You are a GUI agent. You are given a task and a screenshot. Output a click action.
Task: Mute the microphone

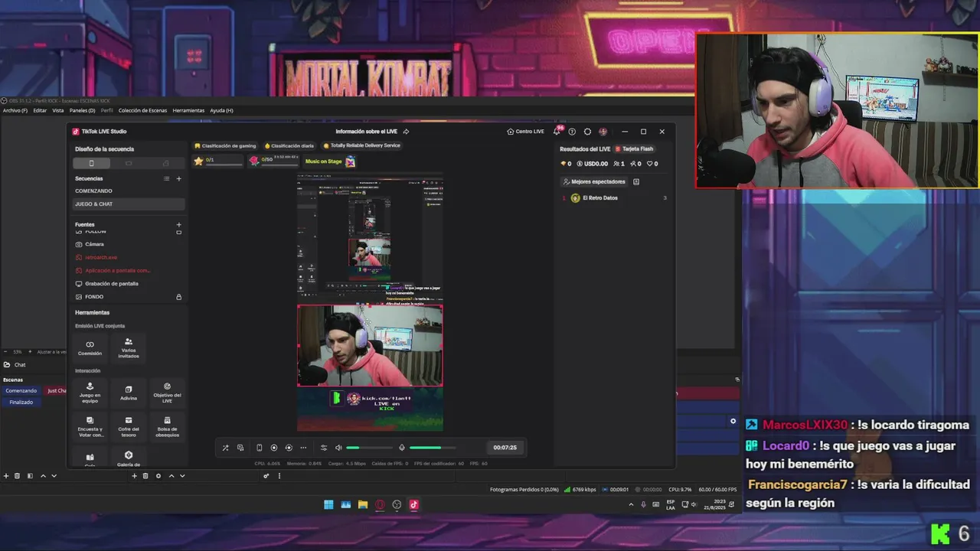tap(402, 448)
